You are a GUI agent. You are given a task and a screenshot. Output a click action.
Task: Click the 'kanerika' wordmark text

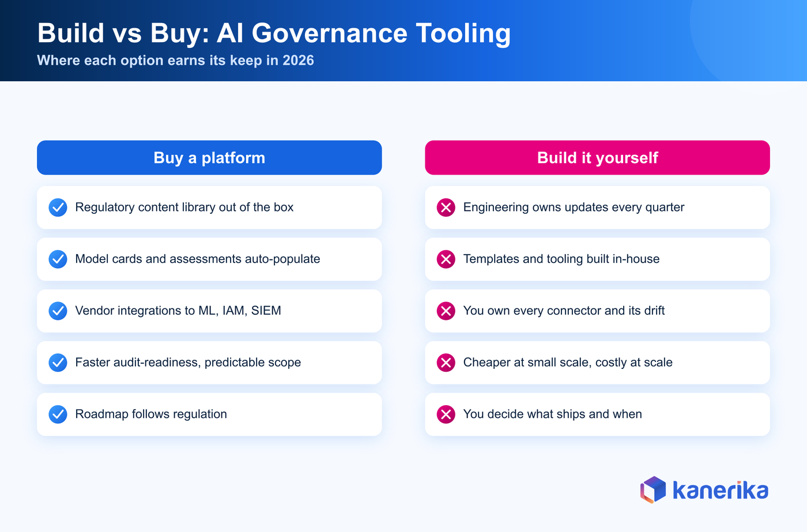[721, 491]
